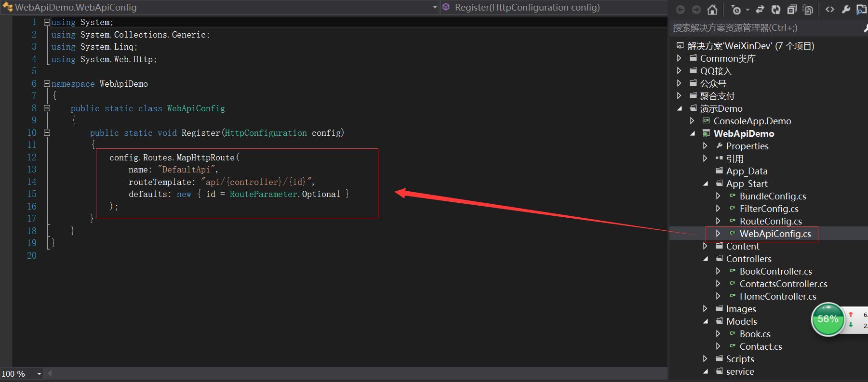Click the wrench icon beside Properties node
This screenshot has height=382, width=868.
tap(720, 145)
